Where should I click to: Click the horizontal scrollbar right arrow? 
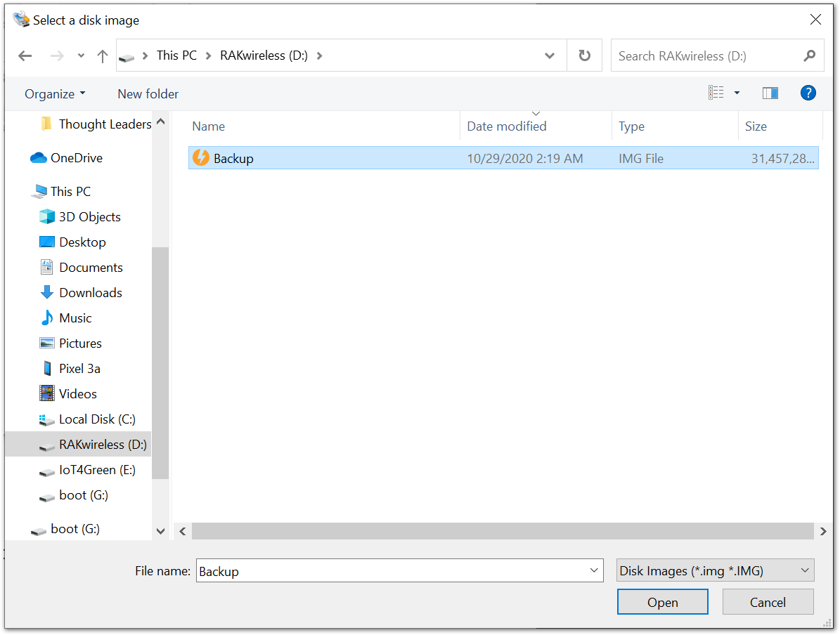[823, 531]
